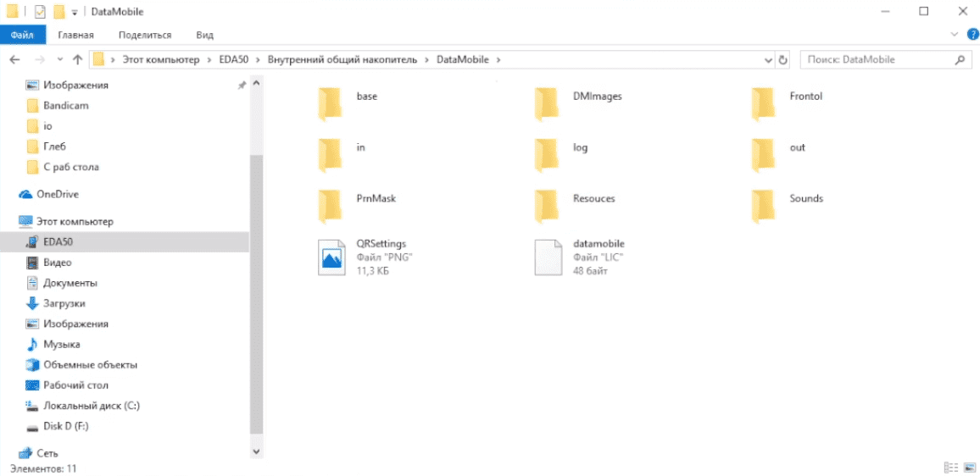Jump to Внутренний общий накопитель in breadcrumb
This screenshot has height=476, width=980.
pos(342,60)
